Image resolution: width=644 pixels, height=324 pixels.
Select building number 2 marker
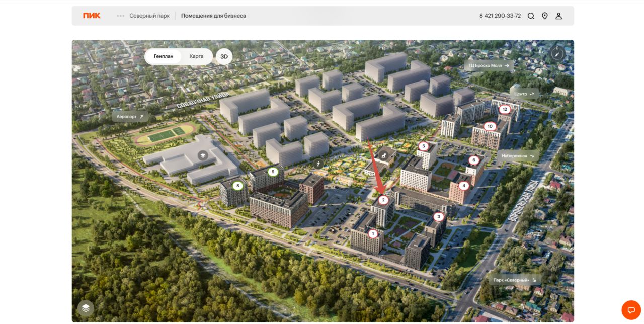pyautogui.click(x=383, y=200)
